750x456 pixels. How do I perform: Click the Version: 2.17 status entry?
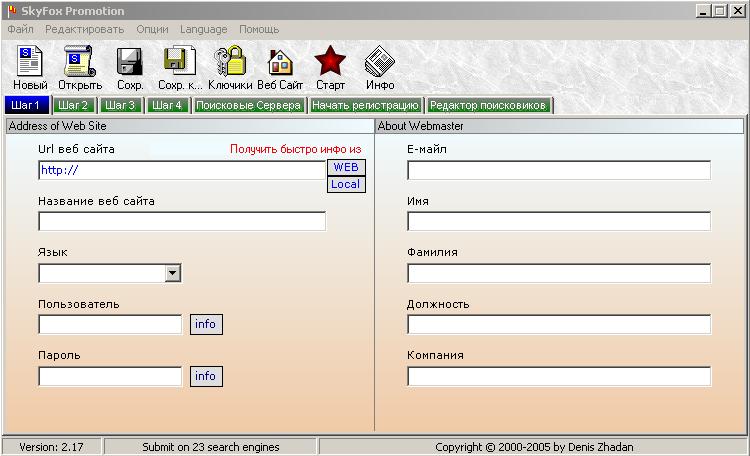click(51, 447)
